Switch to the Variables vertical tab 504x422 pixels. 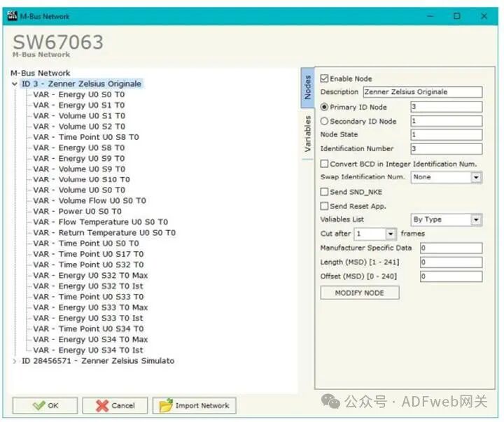(x=307, y=134)
